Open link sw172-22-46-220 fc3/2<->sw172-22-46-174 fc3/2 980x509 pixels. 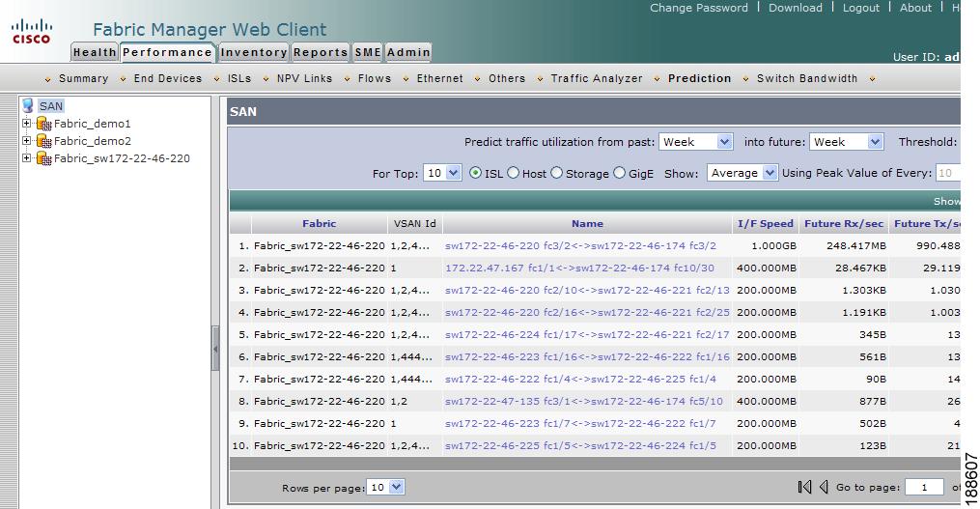pos(580,245)
